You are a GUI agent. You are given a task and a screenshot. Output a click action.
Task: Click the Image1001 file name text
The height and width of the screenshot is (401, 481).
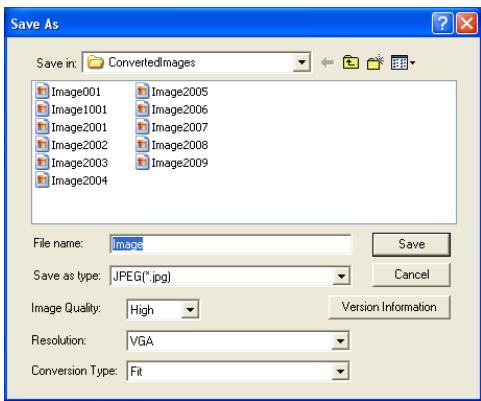tap(79, 110)
